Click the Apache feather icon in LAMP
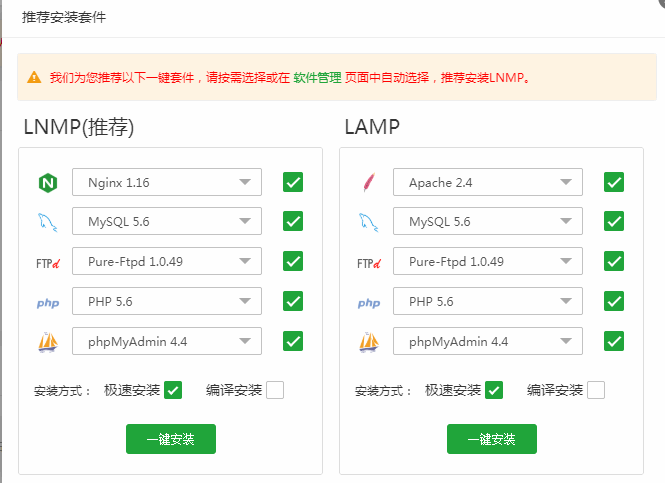This screenshot has height=483, width=665. coord(369,182)
